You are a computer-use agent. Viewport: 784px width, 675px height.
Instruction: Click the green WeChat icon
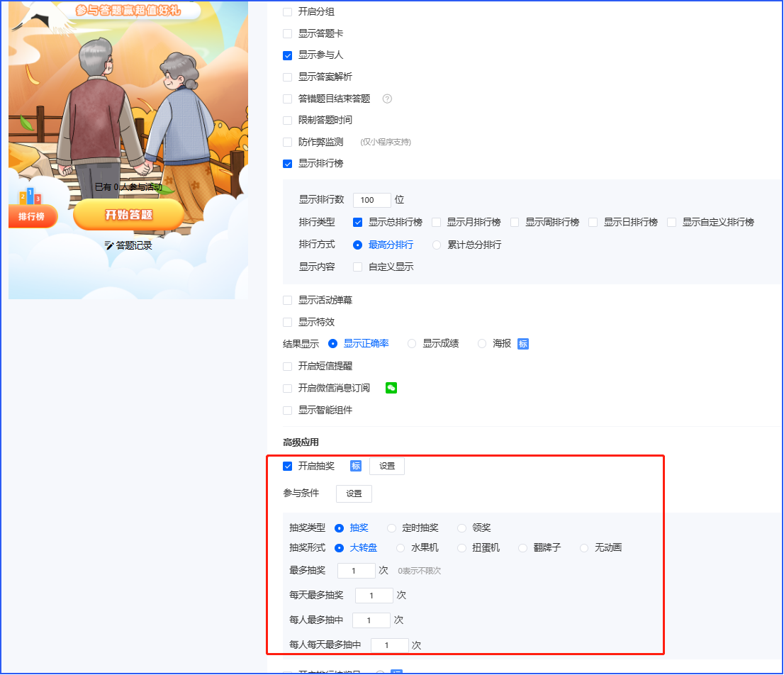[391, 388]
